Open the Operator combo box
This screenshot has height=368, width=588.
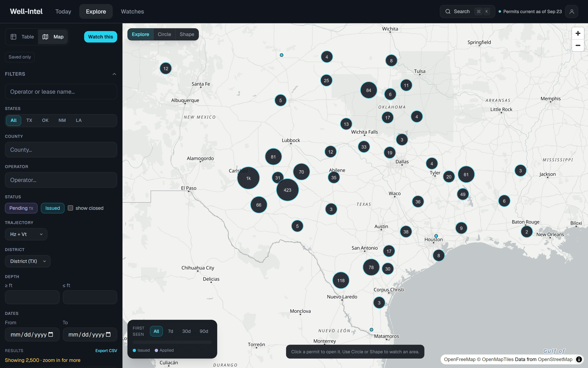(61, 180)
